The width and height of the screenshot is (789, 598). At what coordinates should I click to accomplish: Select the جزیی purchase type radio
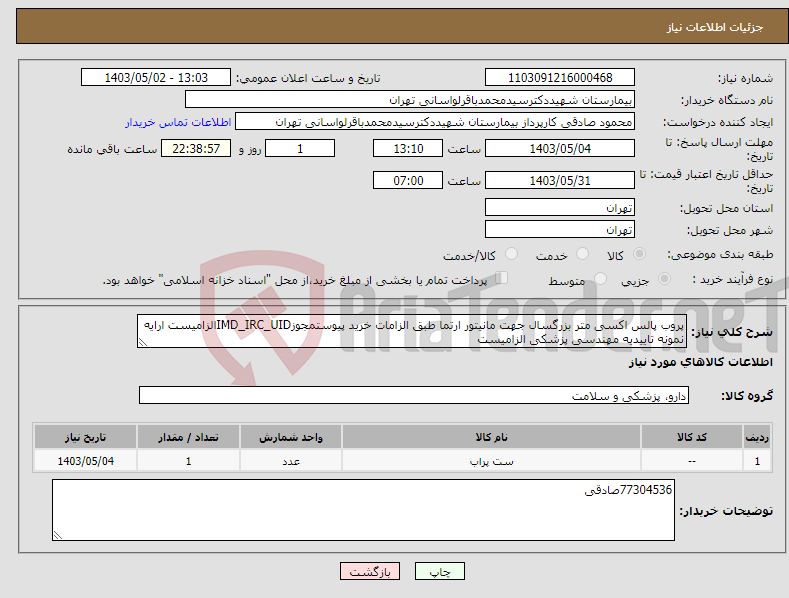coord(664,278)
